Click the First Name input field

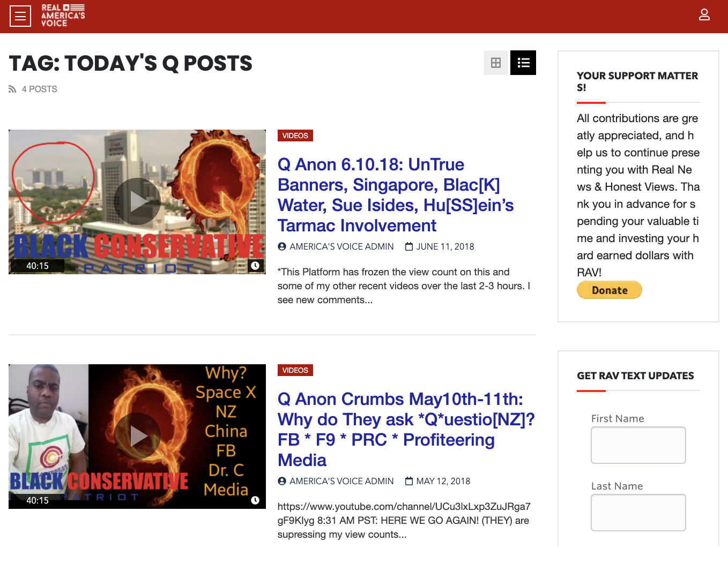[x=638, y=445]
